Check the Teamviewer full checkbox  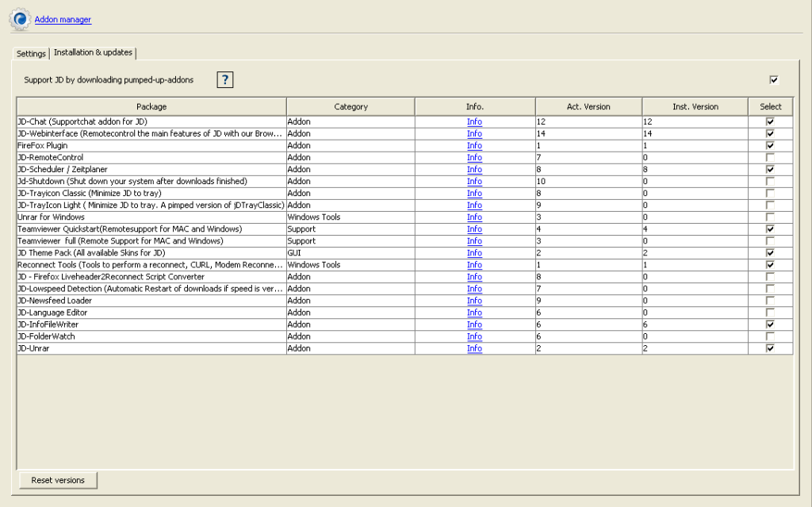click(770, 241)
